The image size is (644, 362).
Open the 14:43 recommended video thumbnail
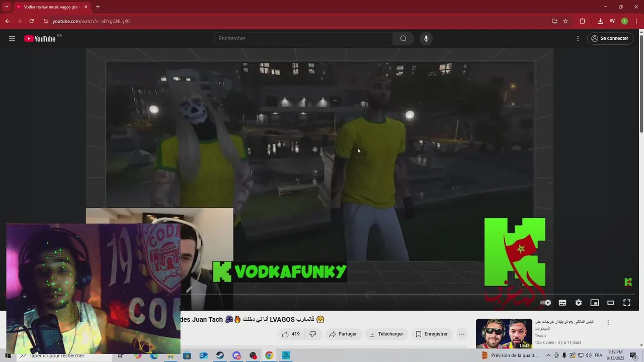[504, 334]
